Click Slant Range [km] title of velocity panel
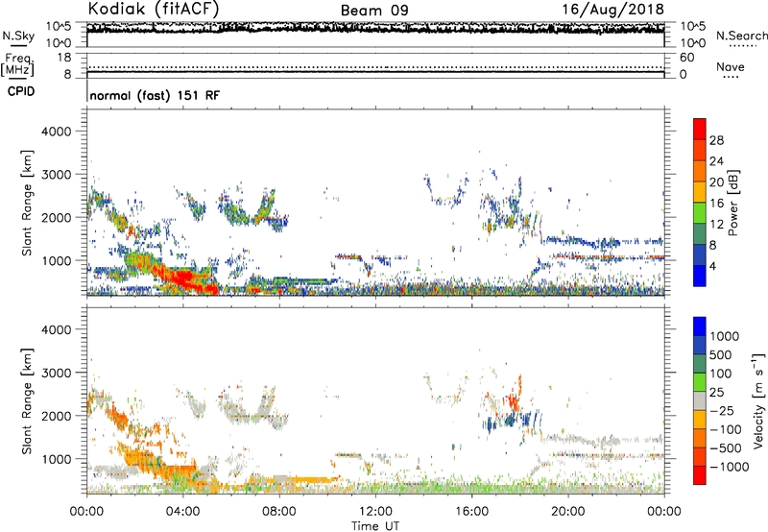The image size is (768, 532). (x=27, y=401)
